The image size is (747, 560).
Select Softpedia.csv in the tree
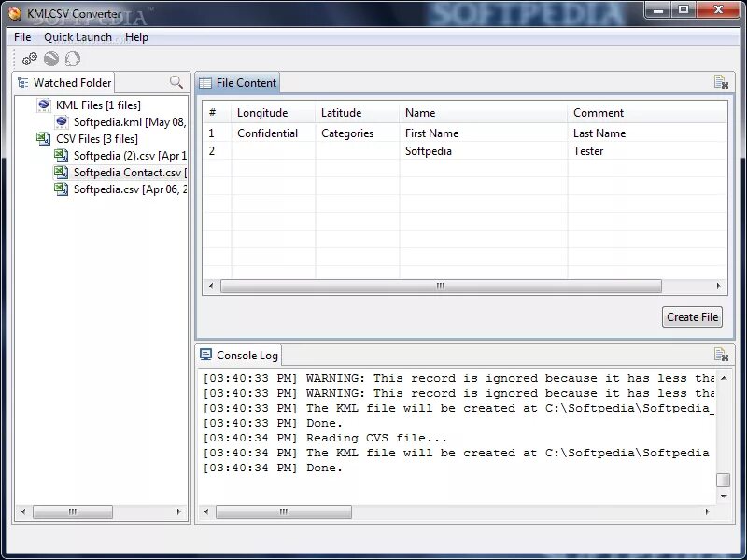pyautogui.click(x=130, y=189)
